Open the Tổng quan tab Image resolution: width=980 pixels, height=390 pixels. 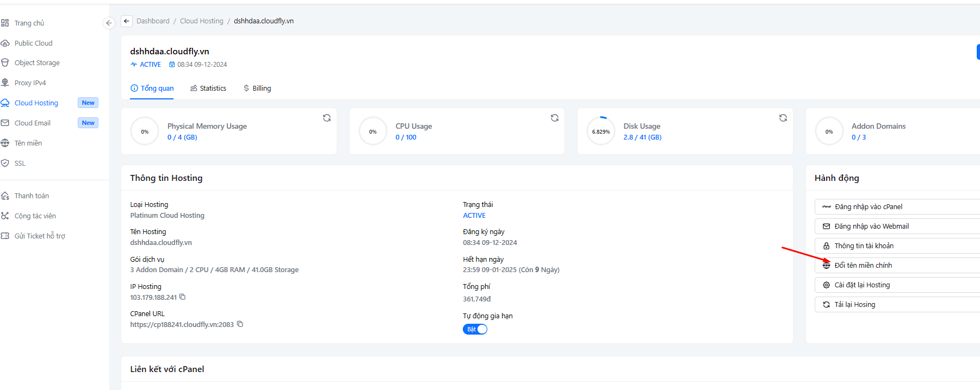pyautogui.click(x=152, y=89)
